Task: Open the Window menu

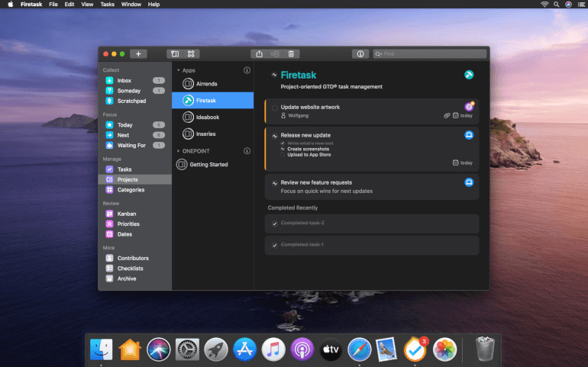Action: pos(131,4)
